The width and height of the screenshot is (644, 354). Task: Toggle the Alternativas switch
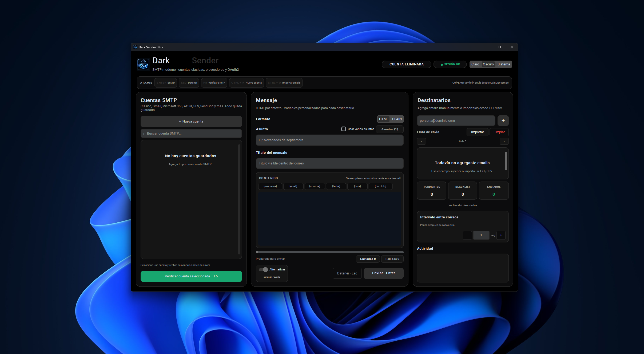(263, 269)
